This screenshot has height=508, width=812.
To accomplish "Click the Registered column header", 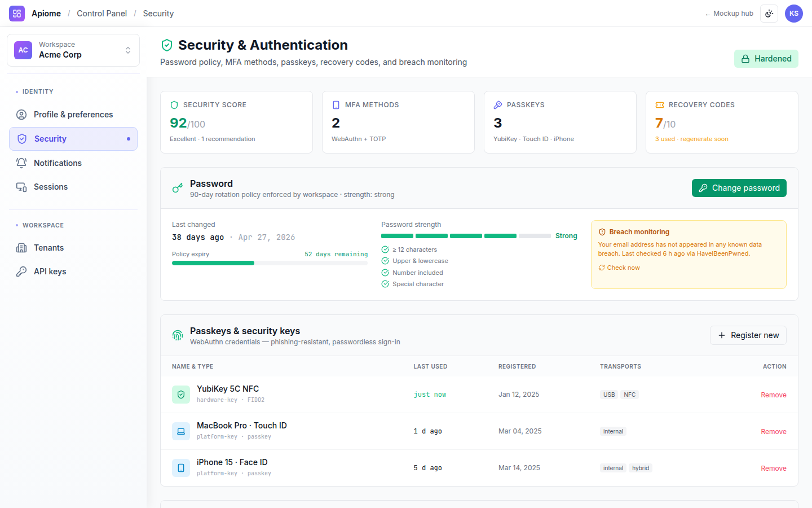I will coord(517,366).
